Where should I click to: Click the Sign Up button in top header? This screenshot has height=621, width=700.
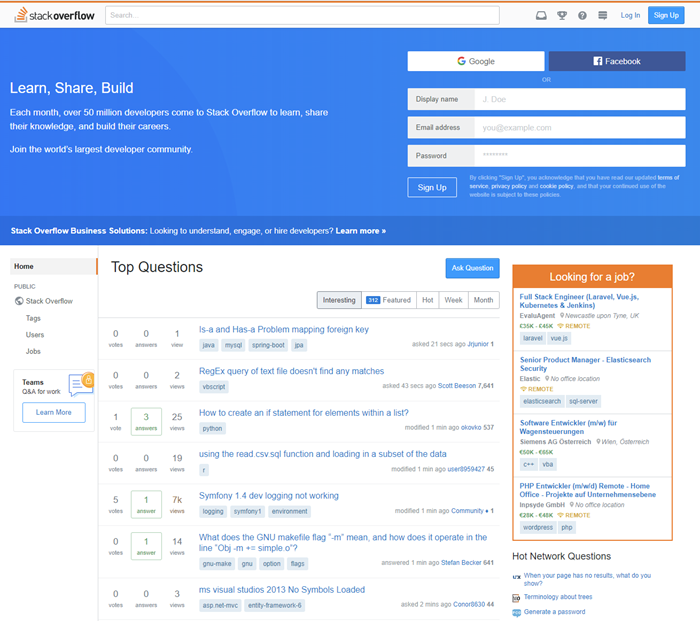[666, 16]
